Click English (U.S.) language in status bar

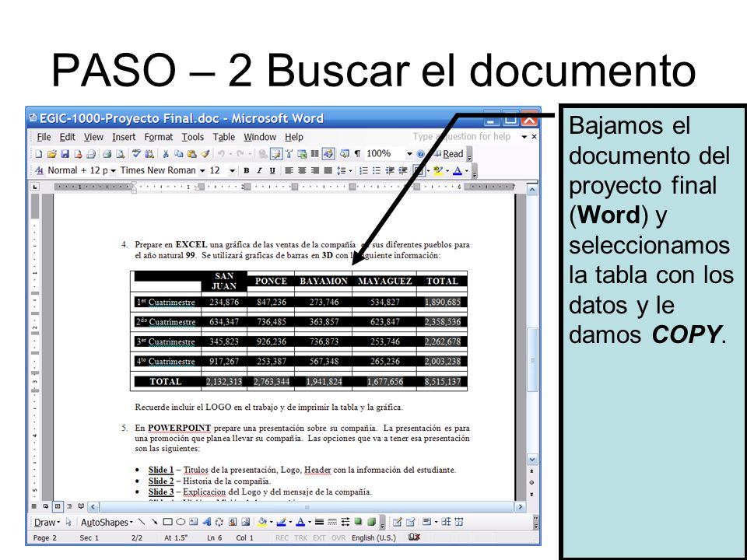pyautogui.click(x=373, y=537)
